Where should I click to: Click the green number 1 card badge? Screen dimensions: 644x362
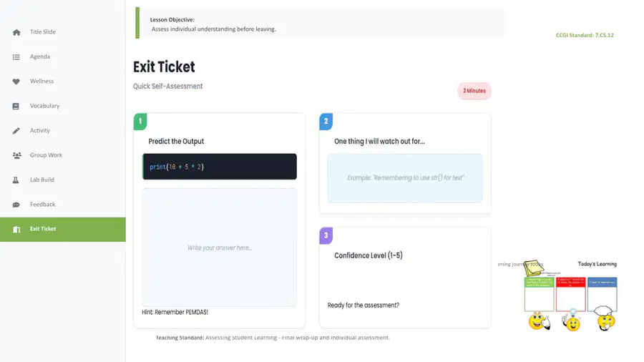pos(140,122)
